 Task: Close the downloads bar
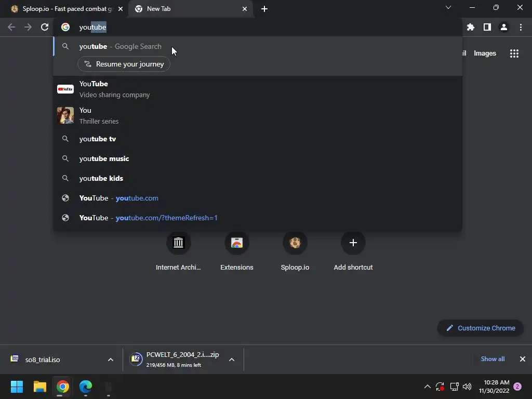523,359
